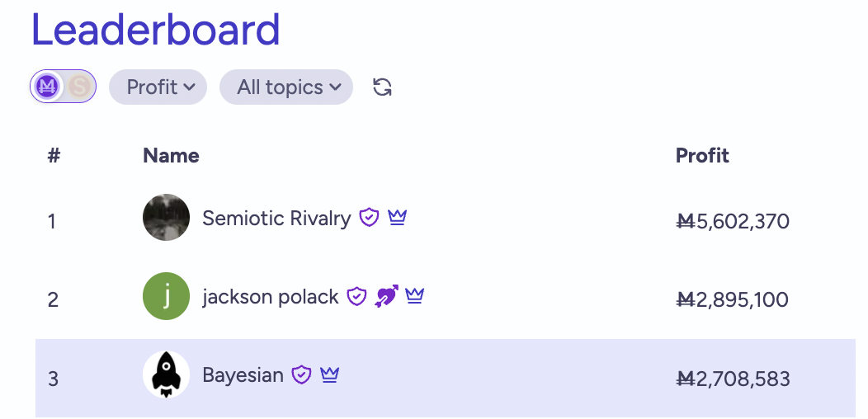Open the Profit sort dropdown
868x419 pixels.
click(x=158, y=87)
